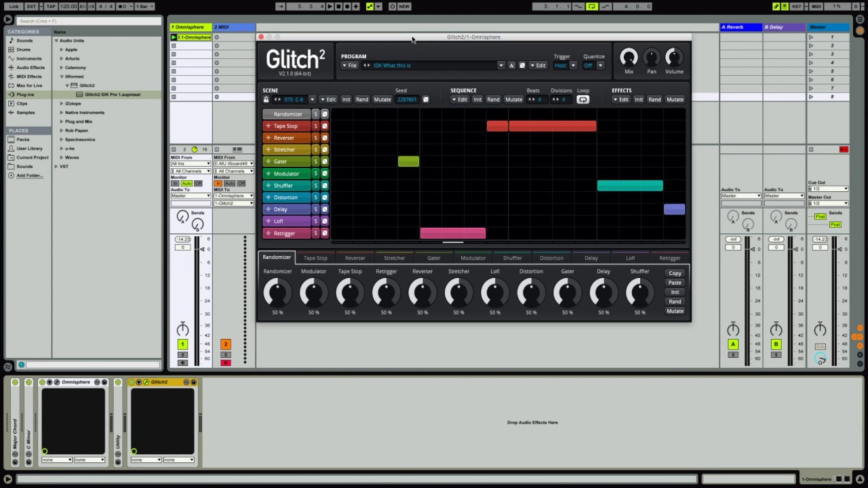Viewport: 868px width, 488px height.
Task: Click the Mix knob in Glitch2
Action: point(629,57)
